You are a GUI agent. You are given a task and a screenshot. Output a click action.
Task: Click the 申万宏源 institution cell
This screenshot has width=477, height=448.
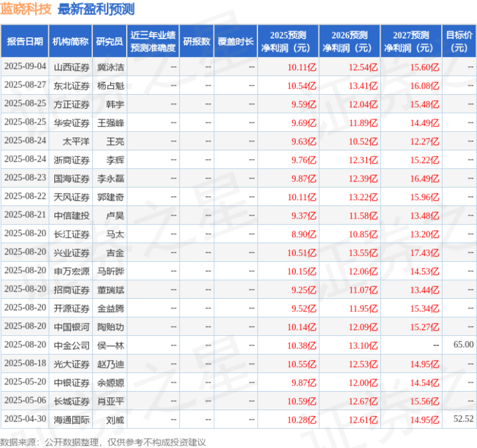click(x=72, y=272)
